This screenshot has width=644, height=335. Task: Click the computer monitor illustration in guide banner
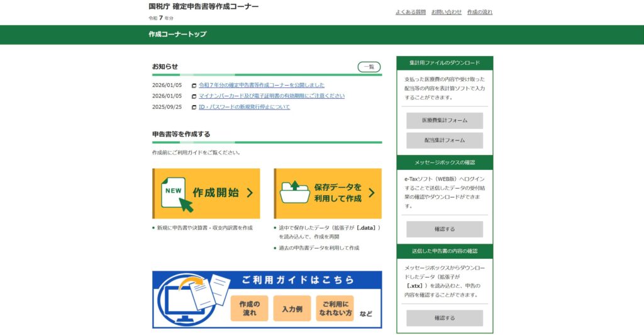point(179,302)
